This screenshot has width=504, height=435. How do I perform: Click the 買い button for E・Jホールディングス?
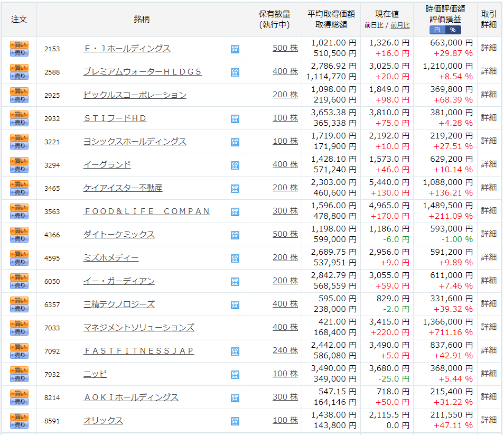pyautogui.click(x=20, y=45)
